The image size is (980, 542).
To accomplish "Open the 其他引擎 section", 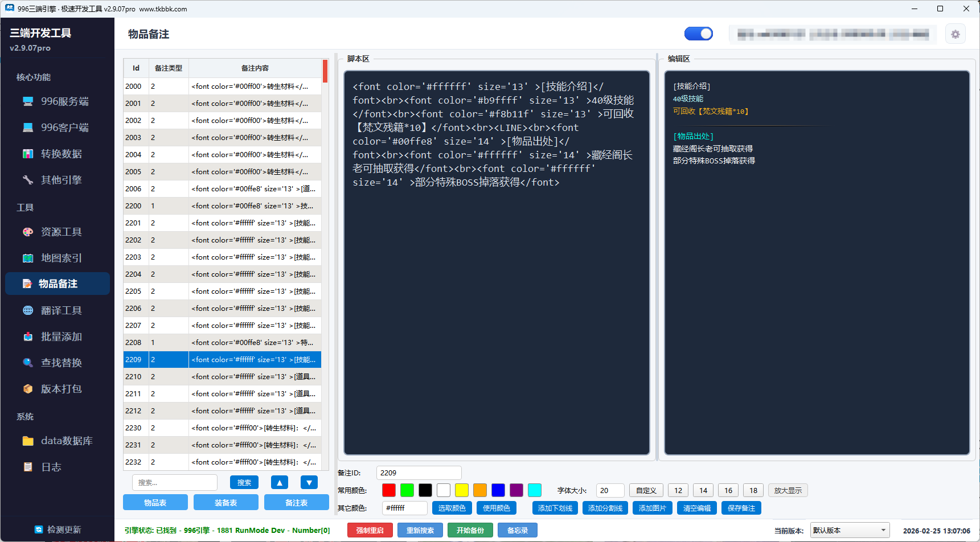I will [59, 179].
